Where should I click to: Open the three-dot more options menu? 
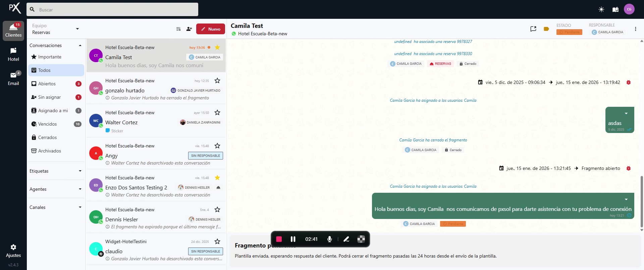(x=635, y=29)
